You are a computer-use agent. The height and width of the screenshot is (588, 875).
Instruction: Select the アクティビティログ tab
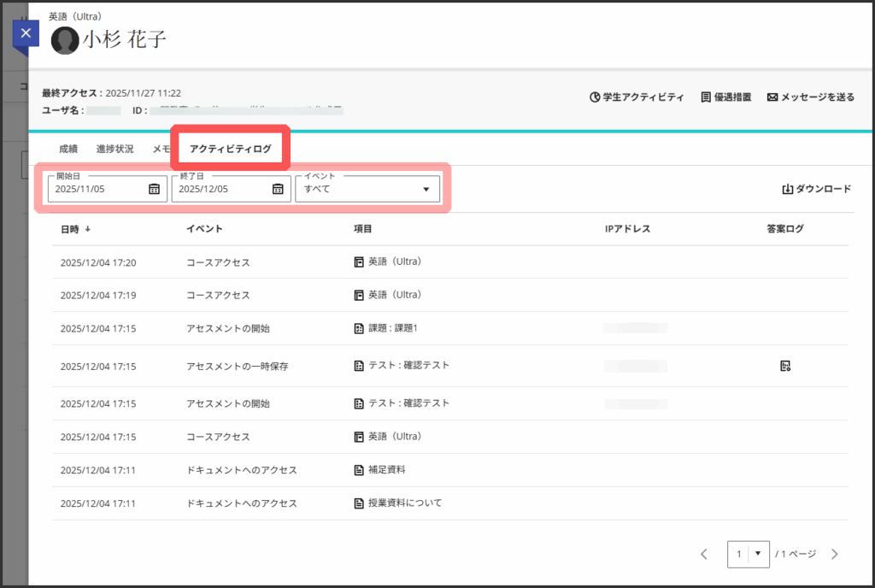pos(231,149)
